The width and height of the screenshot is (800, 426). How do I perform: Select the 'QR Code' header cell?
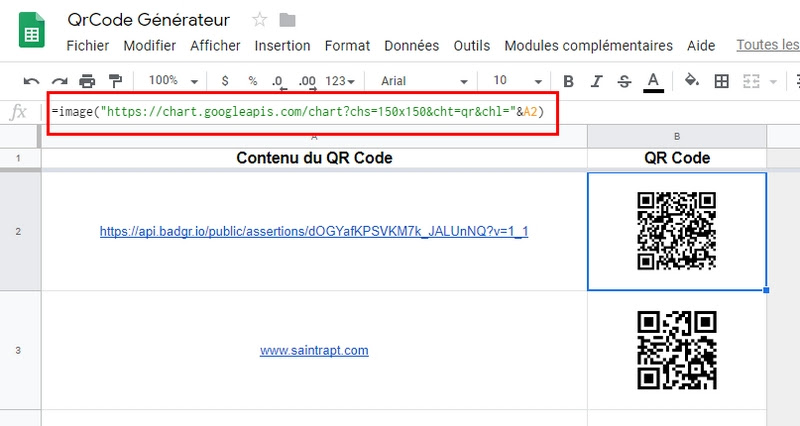click(x=677, y=158)
